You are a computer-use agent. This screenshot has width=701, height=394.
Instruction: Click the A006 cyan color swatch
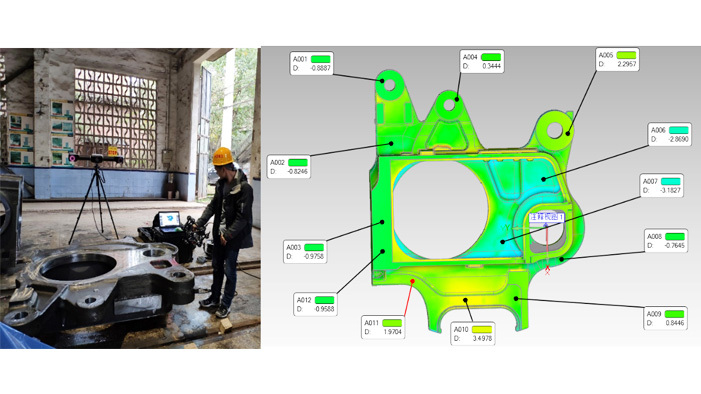pyautogui.click(x=678, y=130)
